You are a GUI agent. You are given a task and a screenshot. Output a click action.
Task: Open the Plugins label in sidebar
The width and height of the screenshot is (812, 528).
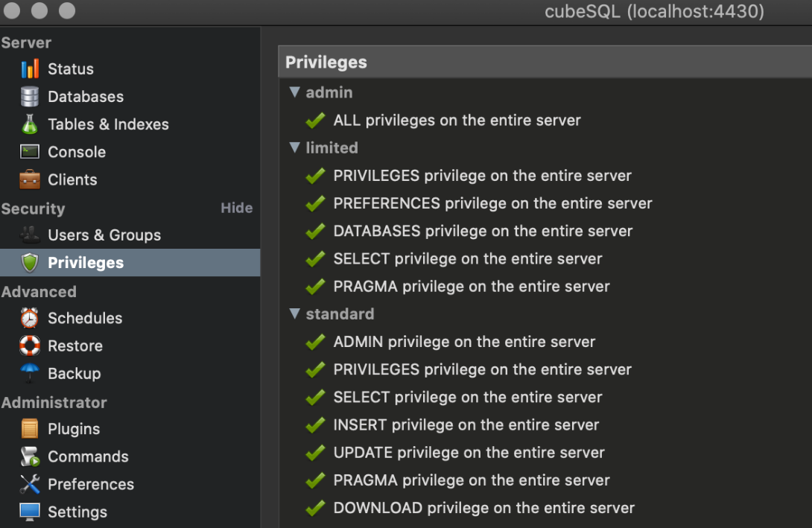[x=74, y=429]
